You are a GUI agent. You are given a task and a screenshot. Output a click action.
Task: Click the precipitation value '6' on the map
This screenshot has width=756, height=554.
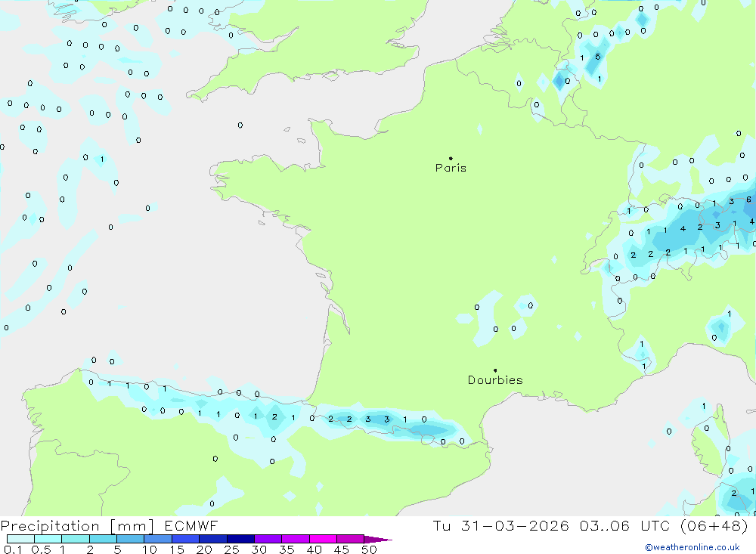(748, 199)
